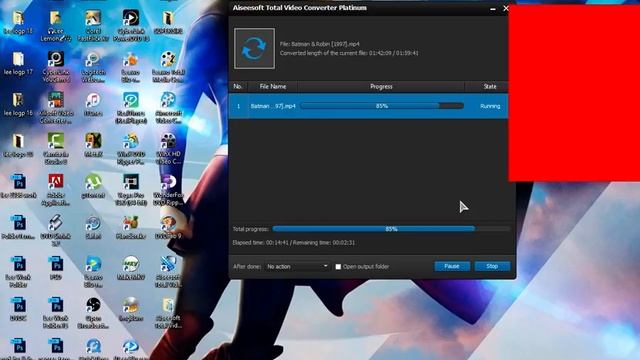Enable the Open output folder checkbox
This screenshot has width=640, height=360.
[338, 267]
